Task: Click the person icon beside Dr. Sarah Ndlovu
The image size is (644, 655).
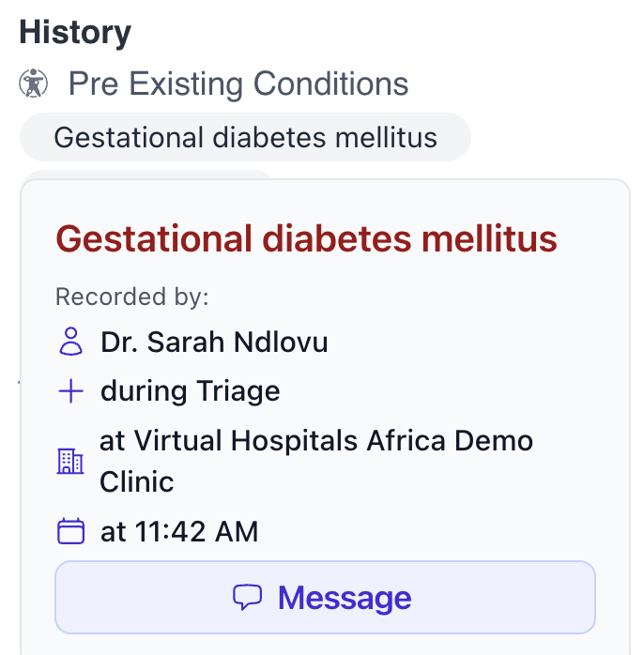Action: pos(70,343)
